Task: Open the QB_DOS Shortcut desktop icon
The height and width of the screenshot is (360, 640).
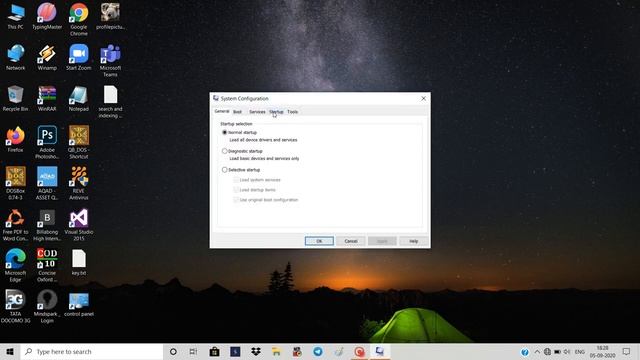Action: point(79,142)
